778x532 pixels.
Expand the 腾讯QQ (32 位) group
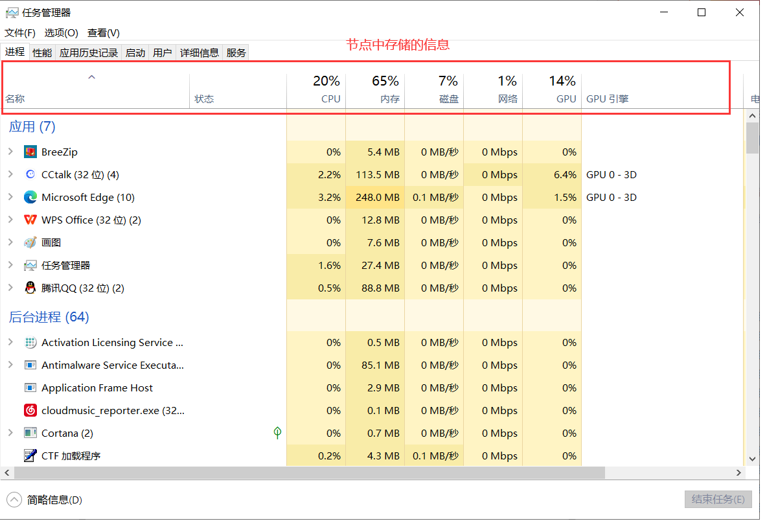click(x=10, y=288)
